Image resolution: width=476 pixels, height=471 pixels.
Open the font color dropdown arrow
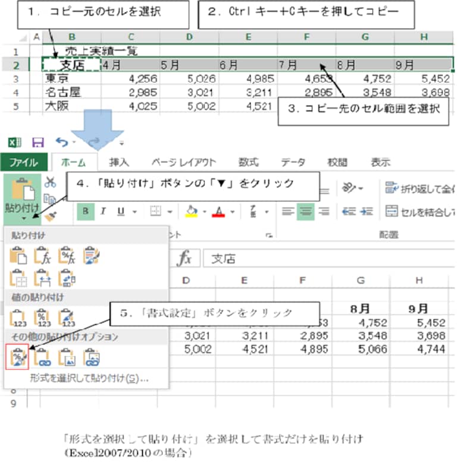coord(233,211)
